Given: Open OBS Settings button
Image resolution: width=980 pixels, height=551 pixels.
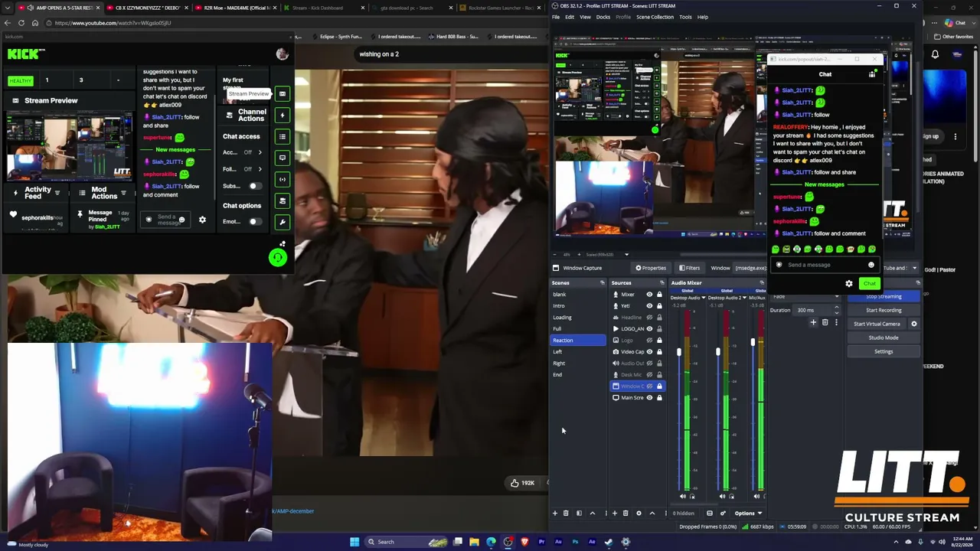Looking at the screenshot, I should pos(884,351).
